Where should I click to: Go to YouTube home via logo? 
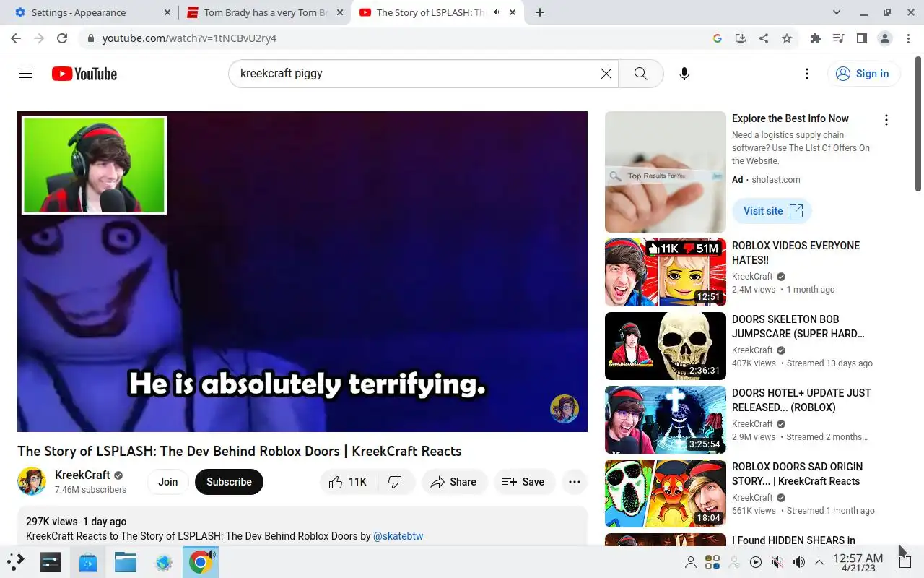pyautogui.click(x=84, y=74)
